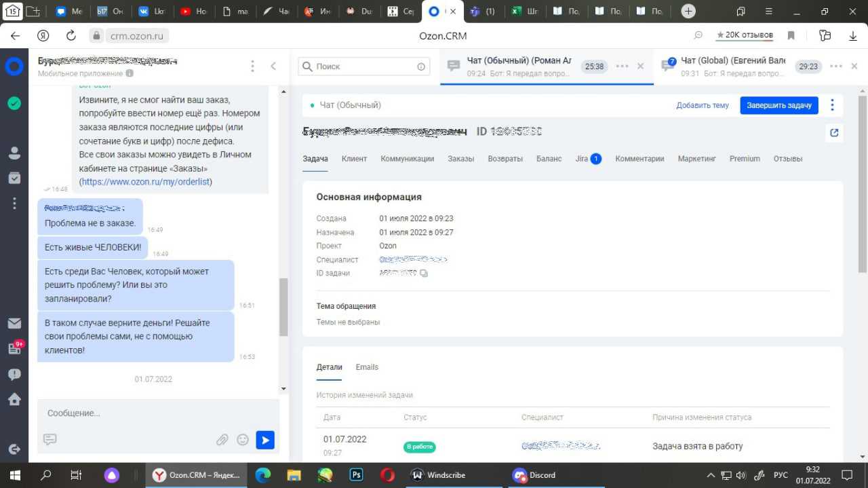The width and height of the screenshot is (868, 488).
Task: Select the Задача tab
Action: coord(315,159)
